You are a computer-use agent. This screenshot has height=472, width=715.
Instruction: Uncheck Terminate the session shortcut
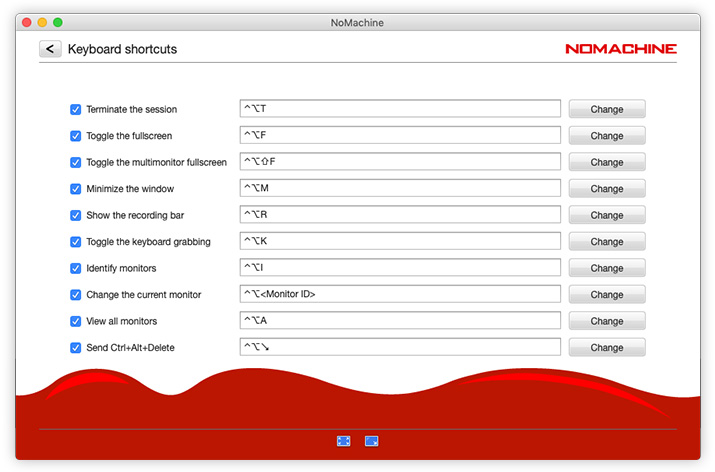(x=76, y=109)
